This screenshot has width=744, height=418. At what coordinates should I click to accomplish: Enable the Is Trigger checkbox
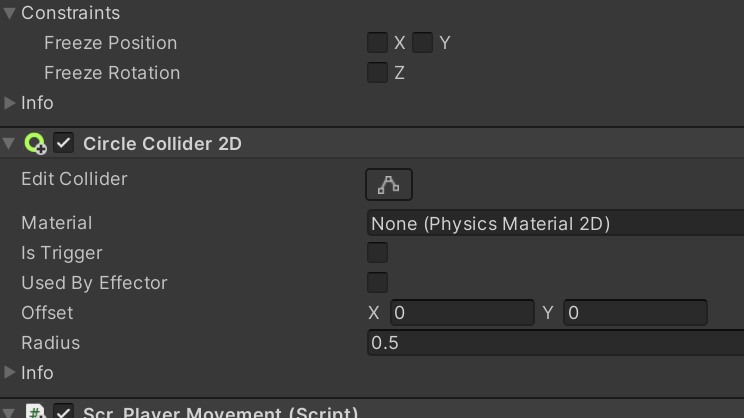tap(377, 253)
